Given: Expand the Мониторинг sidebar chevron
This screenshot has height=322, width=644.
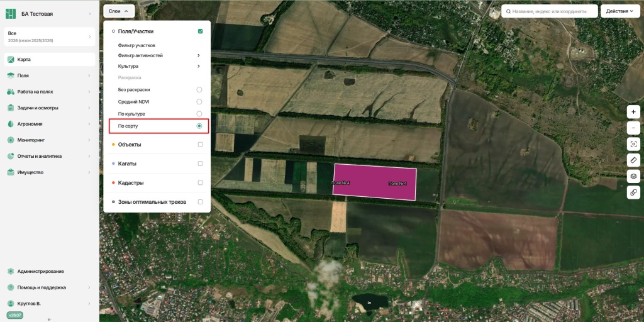Looking at the screenshot, I should click(x=89, y=140).
